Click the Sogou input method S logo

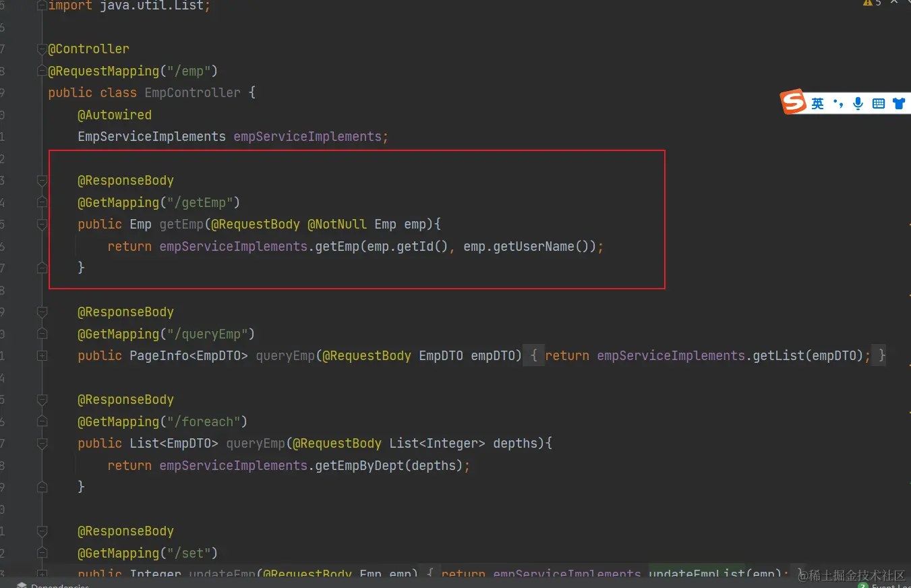pyautogui.click(x=793, y=102)
